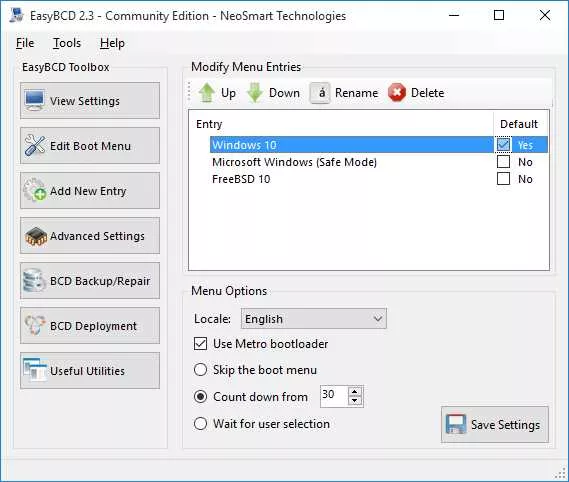The image size is (569, 482).
Task: Click the EasyBCD app icon in title bar
Action: pyautogui.click(x=17, y=15)
